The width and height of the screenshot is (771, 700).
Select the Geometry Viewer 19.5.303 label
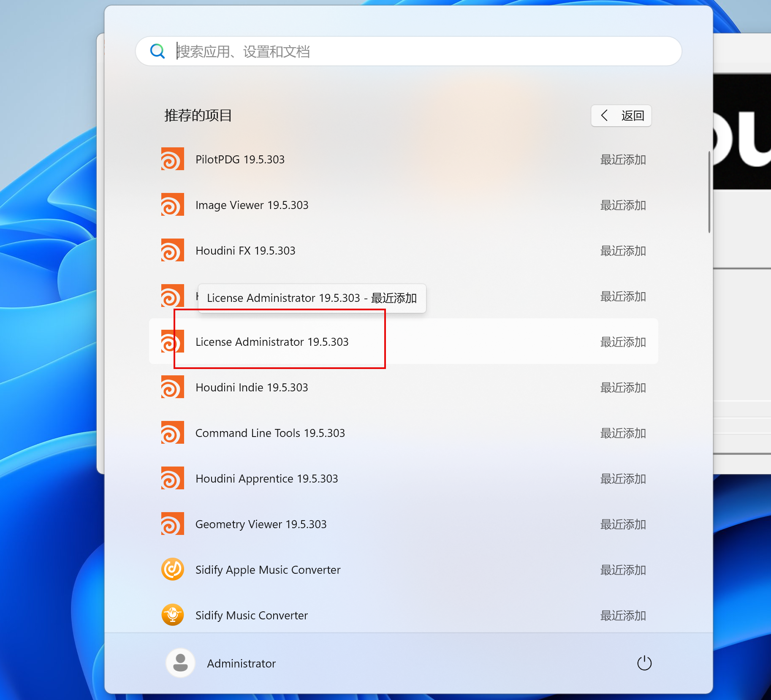point(261,524)
